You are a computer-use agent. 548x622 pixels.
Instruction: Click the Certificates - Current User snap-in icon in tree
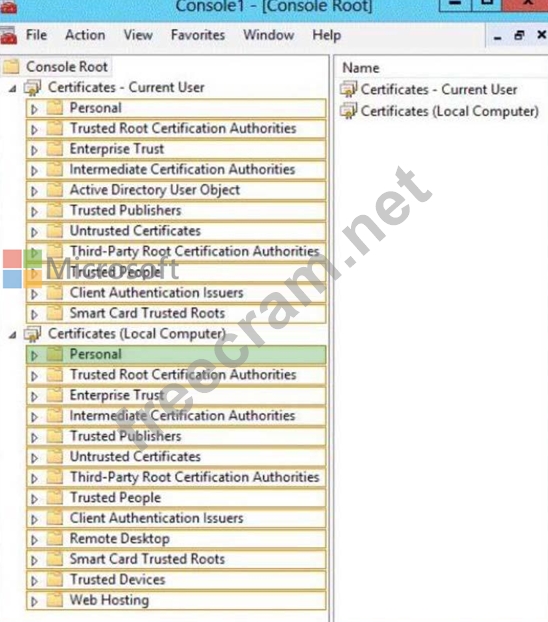pos(33,87)
